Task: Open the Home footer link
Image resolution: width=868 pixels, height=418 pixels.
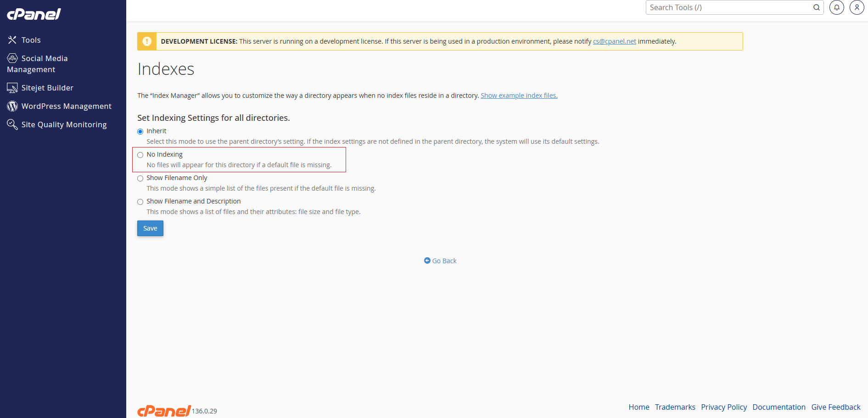Action: coord(639,407)
